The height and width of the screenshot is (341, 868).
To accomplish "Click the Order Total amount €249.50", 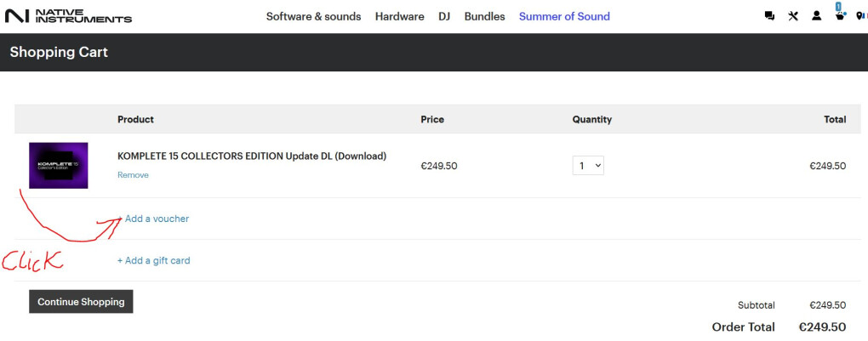I will [822, 327].
